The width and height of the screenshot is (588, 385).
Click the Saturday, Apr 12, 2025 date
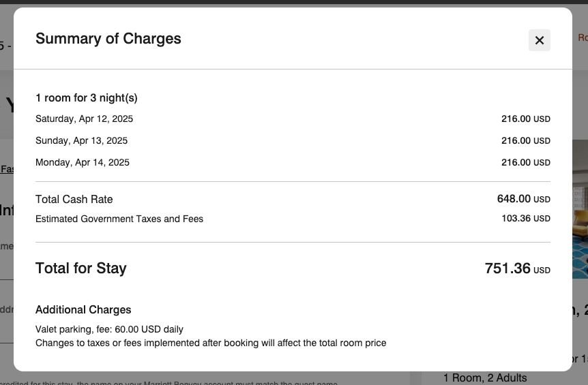[85, 119]
